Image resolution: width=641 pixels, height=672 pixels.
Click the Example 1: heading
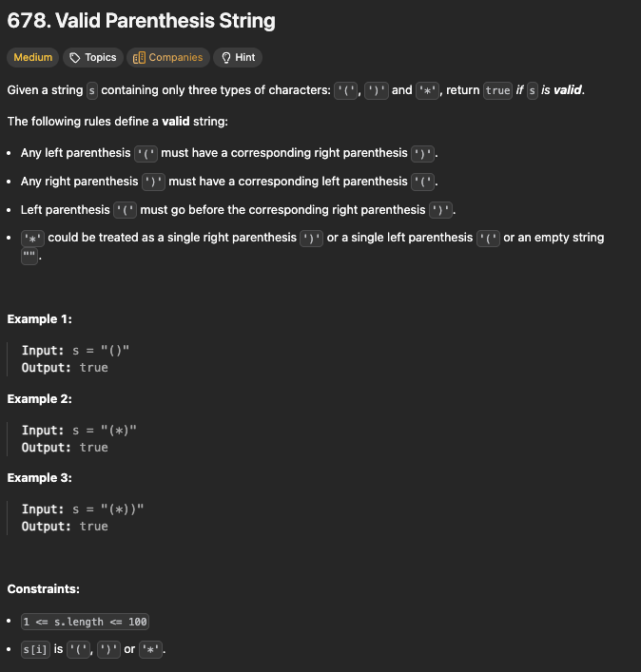39,319
